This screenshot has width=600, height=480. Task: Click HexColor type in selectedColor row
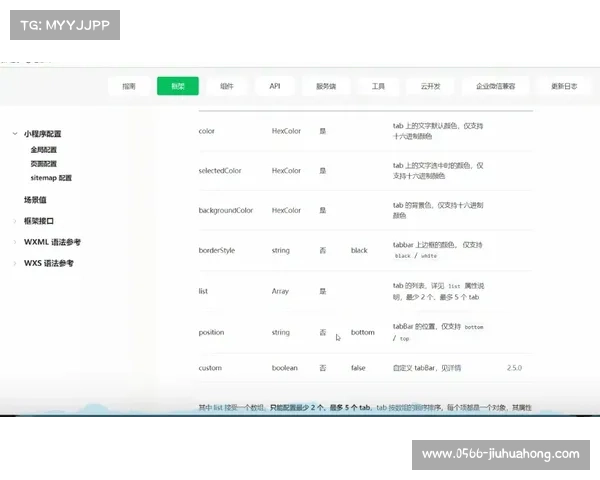286,170
